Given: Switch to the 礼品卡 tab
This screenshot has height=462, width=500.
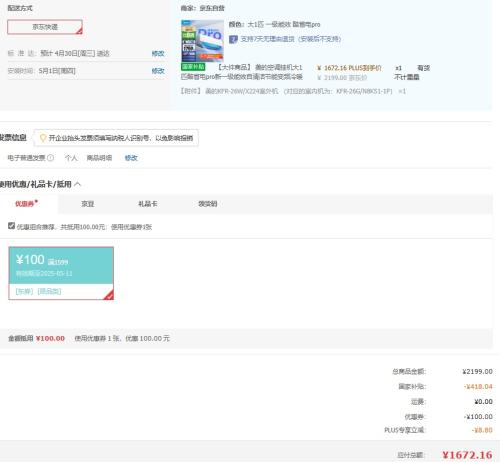Looking at the screenshot, I should coord(148,204).
